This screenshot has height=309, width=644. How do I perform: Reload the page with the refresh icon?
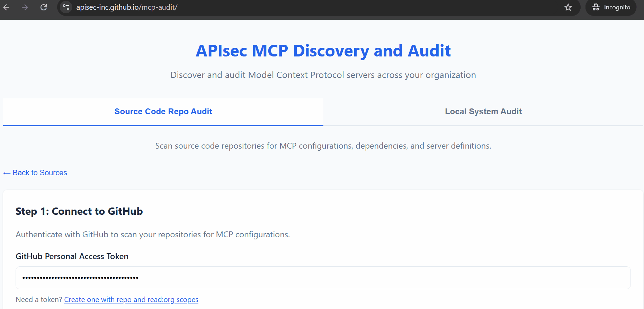pyautogui.click(x=44, y=7)
